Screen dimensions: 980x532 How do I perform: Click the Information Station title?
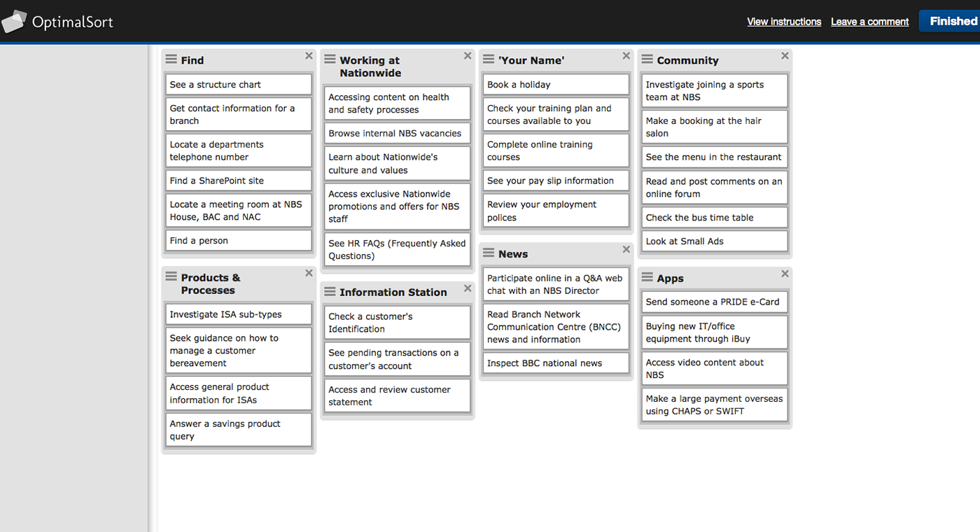tap(393, 292)
